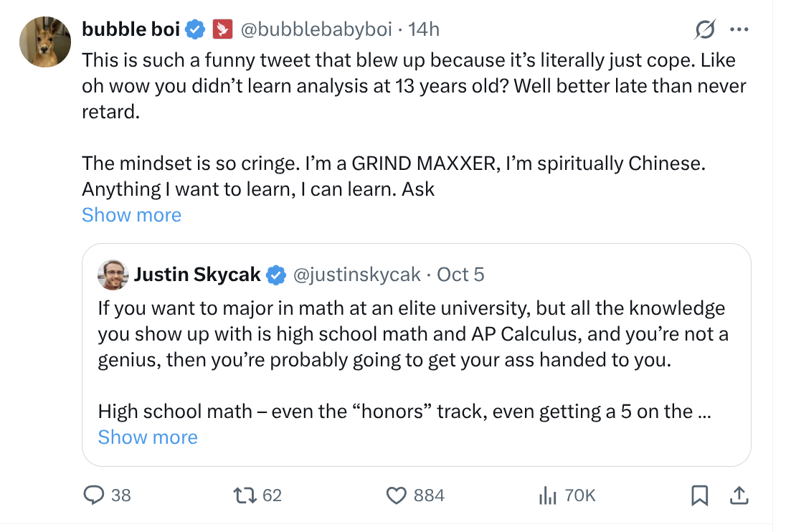Expand bubble boi's tweet with Show more

(x=132, y=215)
